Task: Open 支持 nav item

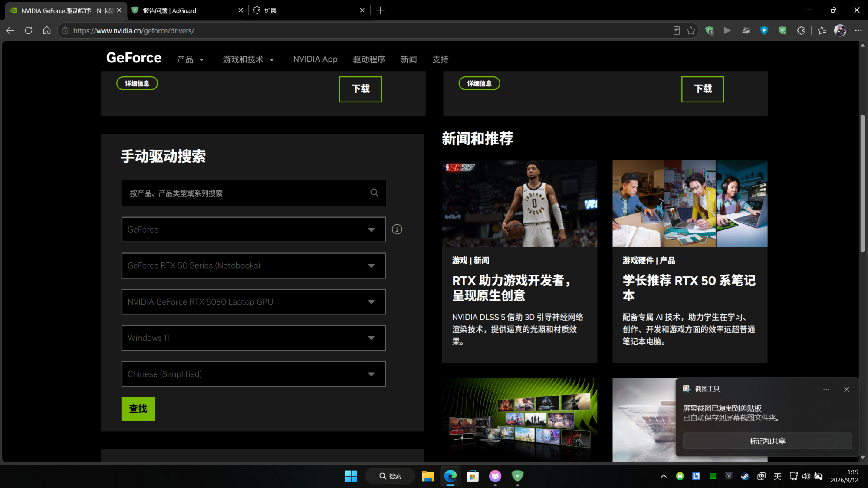Action: (440, 59)
